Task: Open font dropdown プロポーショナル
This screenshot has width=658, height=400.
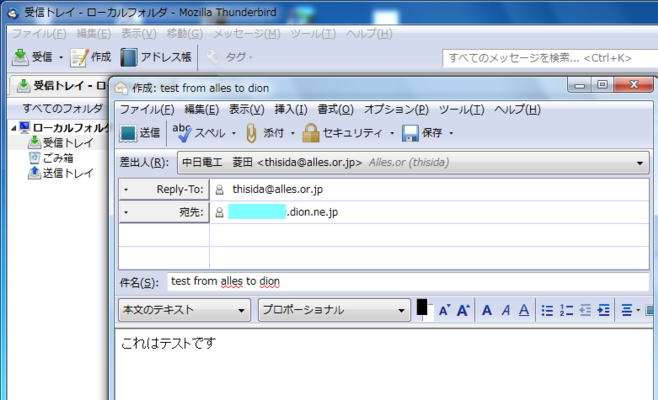Action: tap(334, 310)
